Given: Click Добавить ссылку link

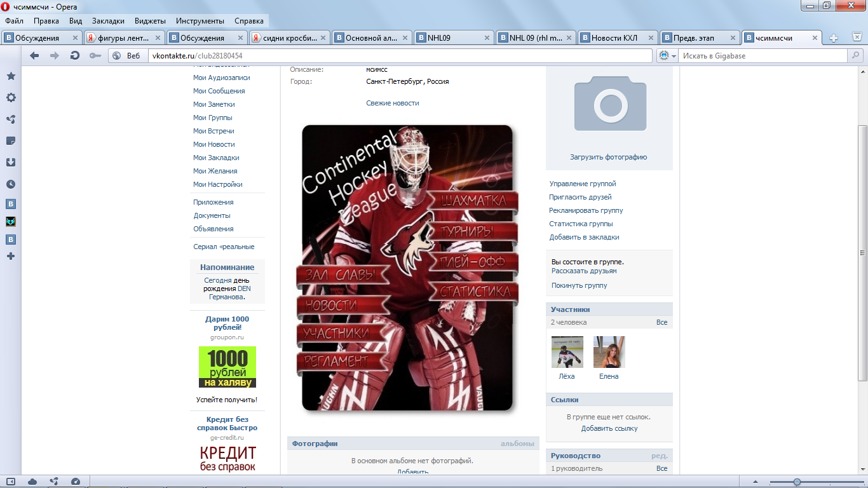Looking at the screenshot, I should click(x=609, y=429).
